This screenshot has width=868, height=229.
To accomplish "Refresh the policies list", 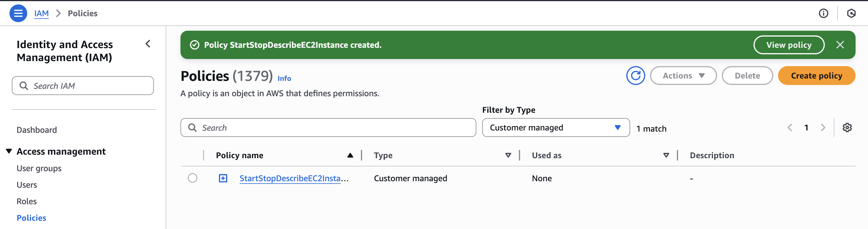I will pyautogui.click(x=635, y=76).
